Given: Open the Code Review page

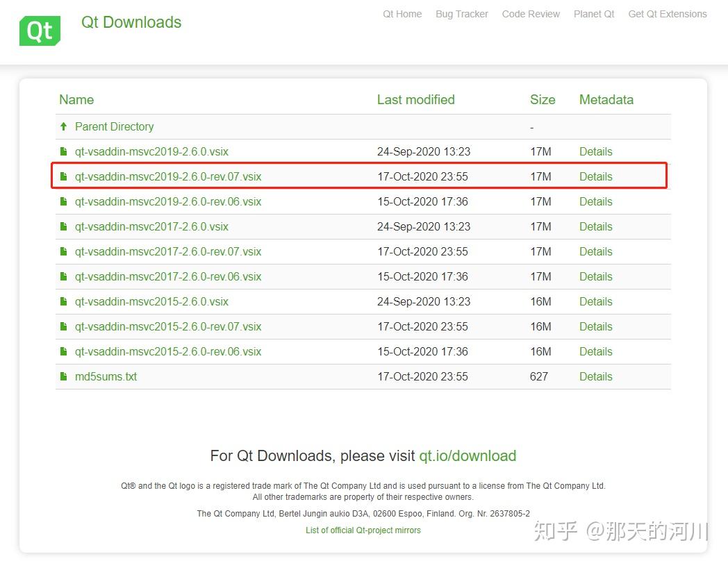Looking at the screenshot, I should 531,14.
